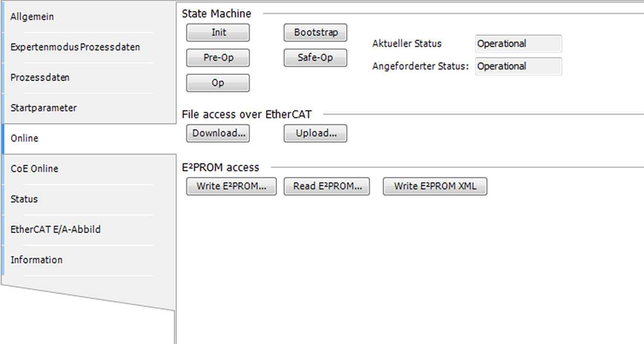Switch to the Information tab
This screenshot has width=644, height=344.
click(36, 260)
